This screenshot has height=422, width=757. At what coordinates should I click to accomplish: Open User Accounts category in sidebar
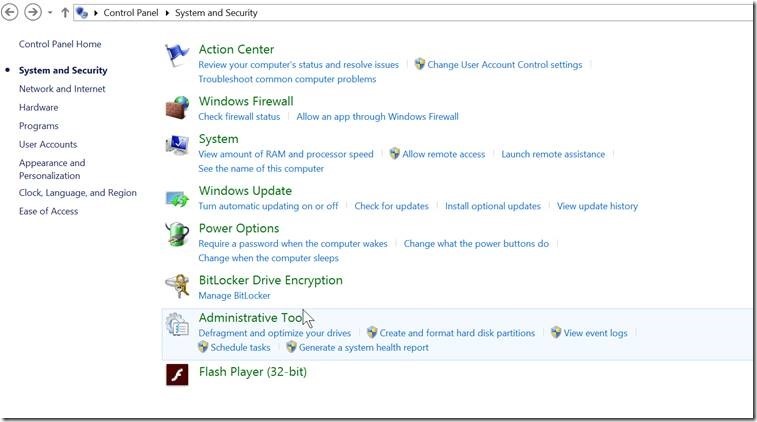pos(48,144)
